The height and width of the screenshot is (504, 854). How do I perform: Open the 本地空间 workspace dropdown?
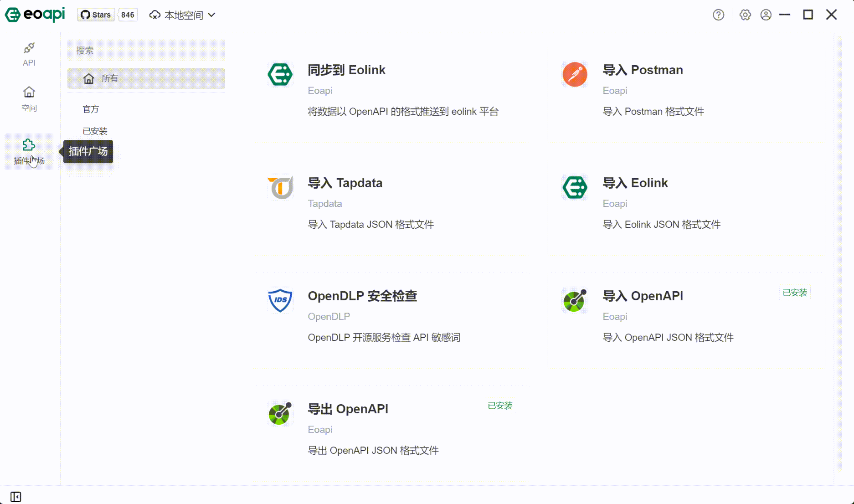tap(181, 15)
